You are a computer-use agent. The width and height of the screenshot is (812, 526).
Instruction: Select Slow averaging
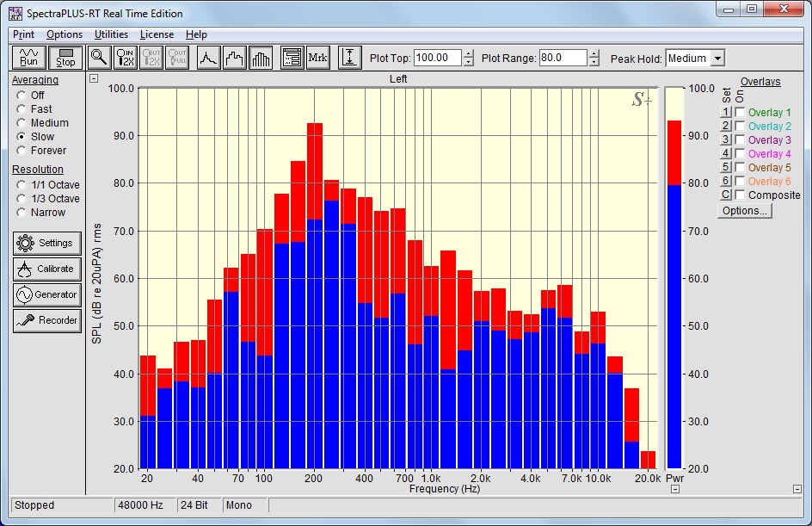tap(22, 136)
